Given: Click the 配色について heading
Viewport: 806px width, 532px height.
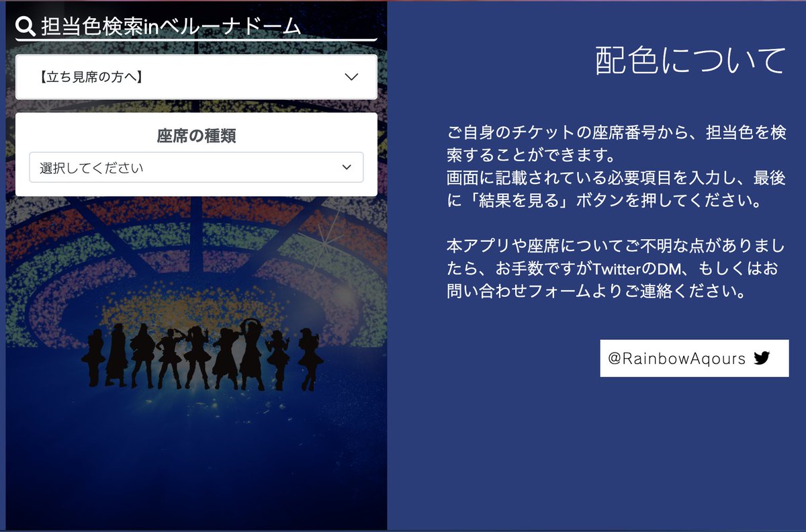Looking at the screenshot, I should coord(690,60).
